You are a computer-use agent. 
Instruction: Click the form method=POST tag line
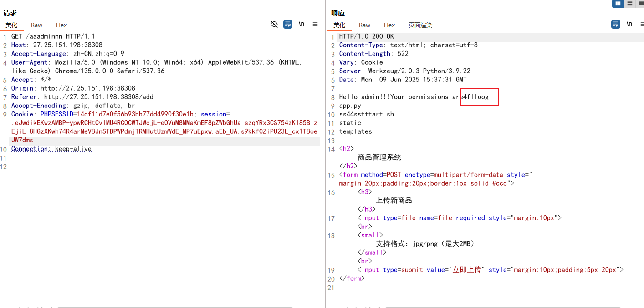pyautogui.click(x=436, y=179)
